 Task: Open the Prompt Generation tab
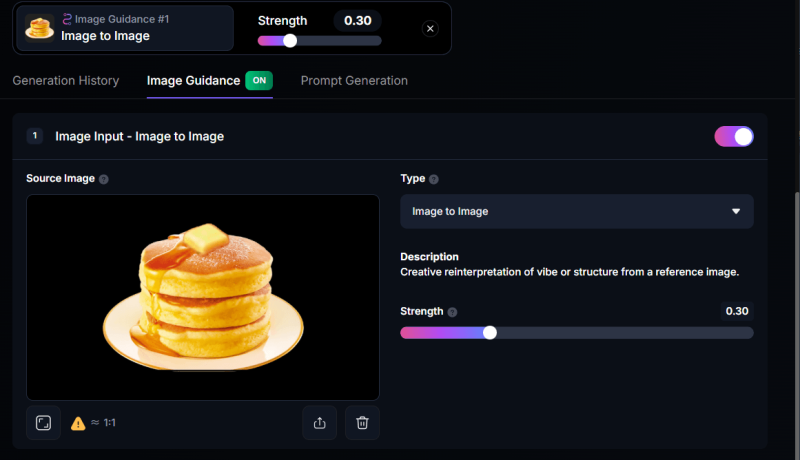[x=354, y=80]
